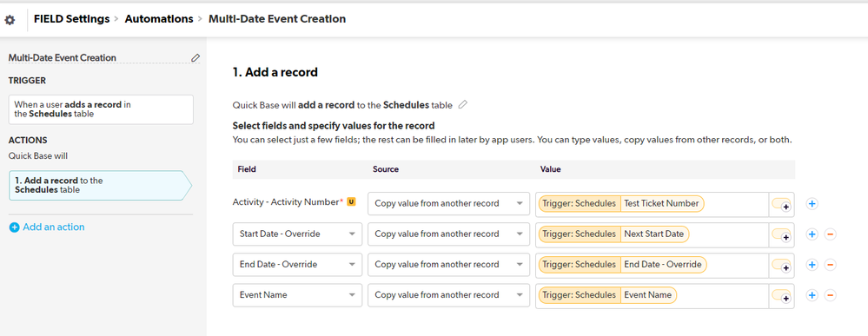Select the trigger box for Schedules table

pyautogui.click(x=102, y=109)
